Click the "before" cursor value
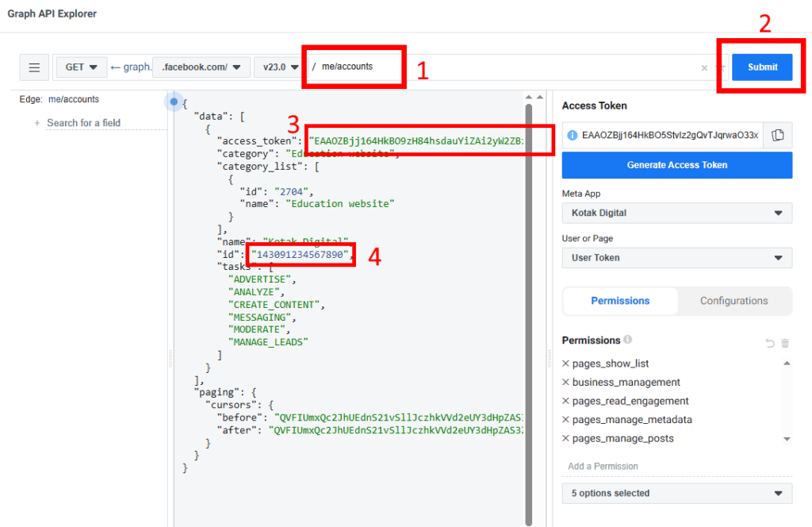This screenshot has height=527, width=812. (x=399, y=417)
